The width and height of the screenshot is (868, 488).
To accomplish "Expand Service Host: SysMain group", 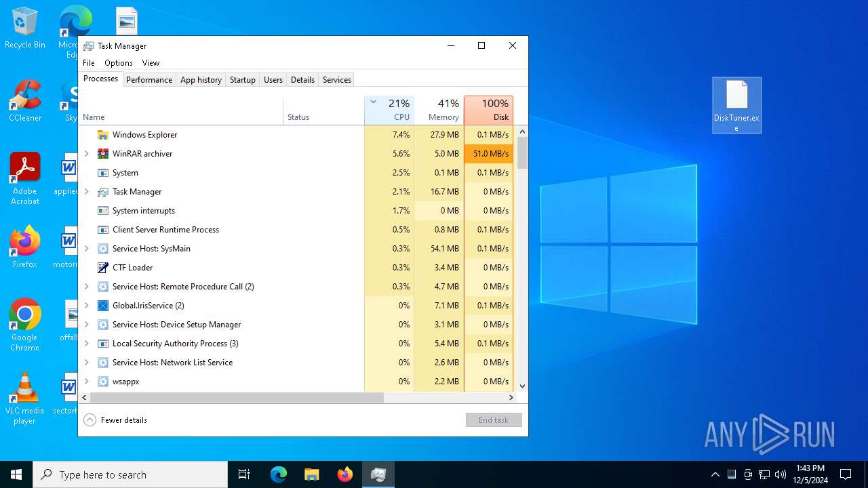I will coord(86,249).
